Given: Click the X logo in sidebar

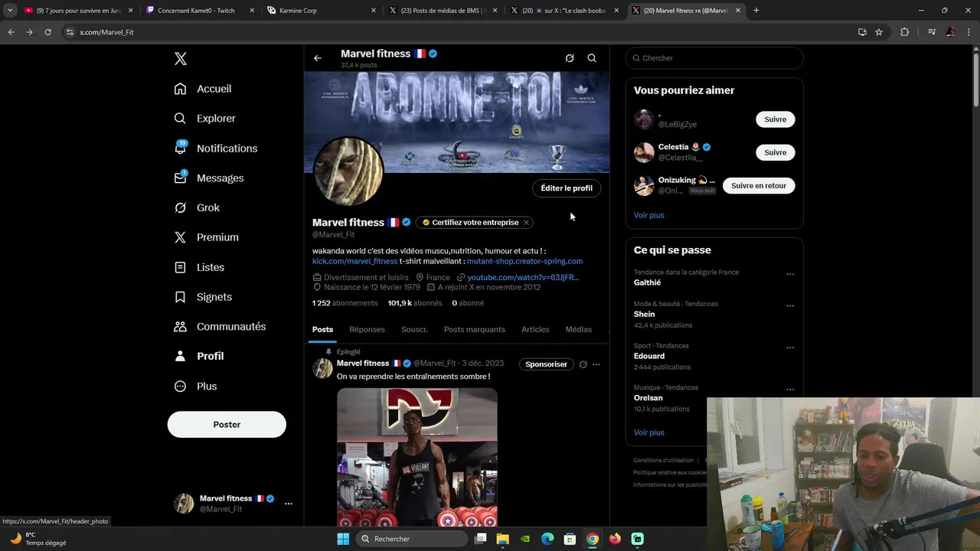Looking at the screenshot, I should [x=181, y=59].
